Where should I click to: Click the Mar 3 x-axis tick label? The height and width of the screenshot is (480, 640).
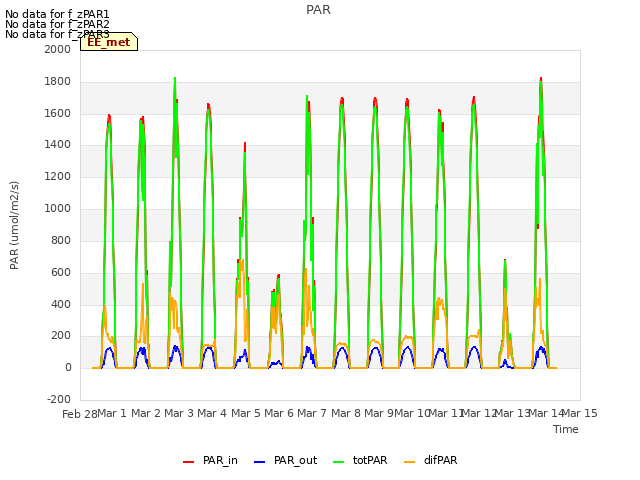tap(179, 413)
